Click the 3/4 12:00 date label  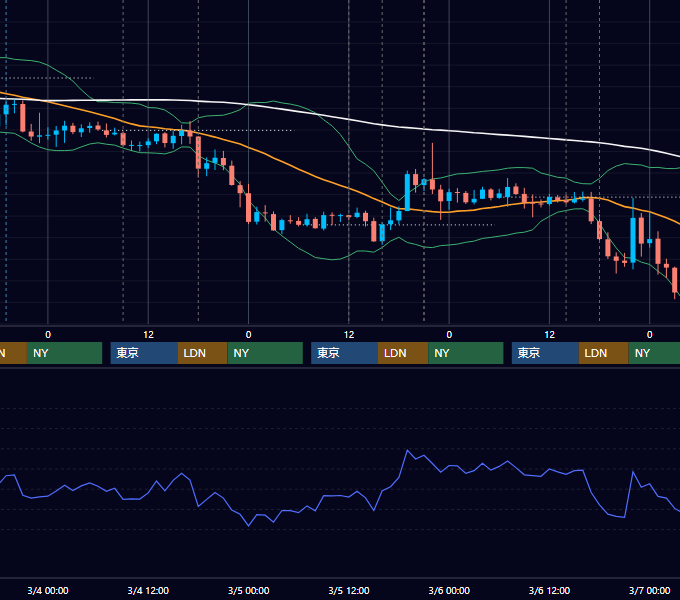click(x=148, y=590)
